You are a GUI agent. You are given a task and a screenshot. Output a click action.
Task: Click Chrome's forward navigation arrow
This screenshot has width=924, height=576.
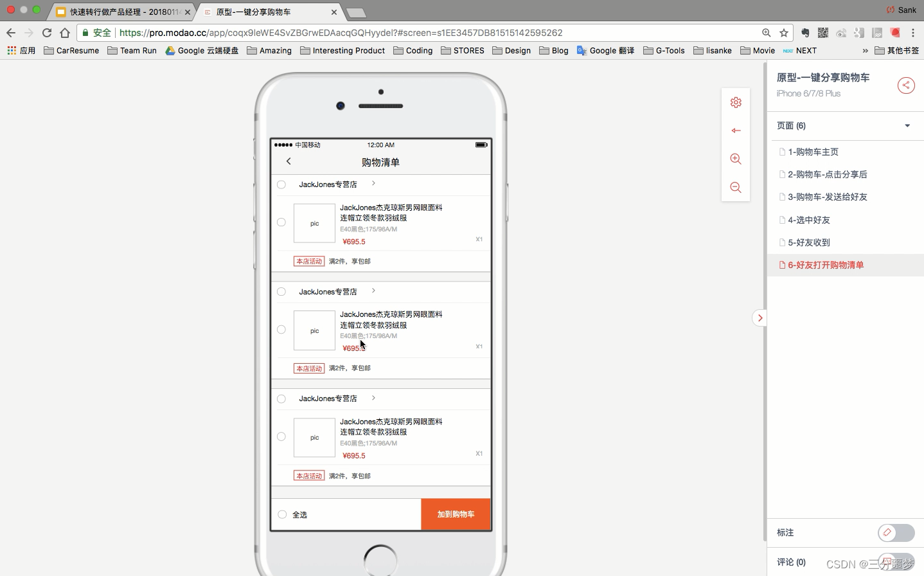click(28, 33)
